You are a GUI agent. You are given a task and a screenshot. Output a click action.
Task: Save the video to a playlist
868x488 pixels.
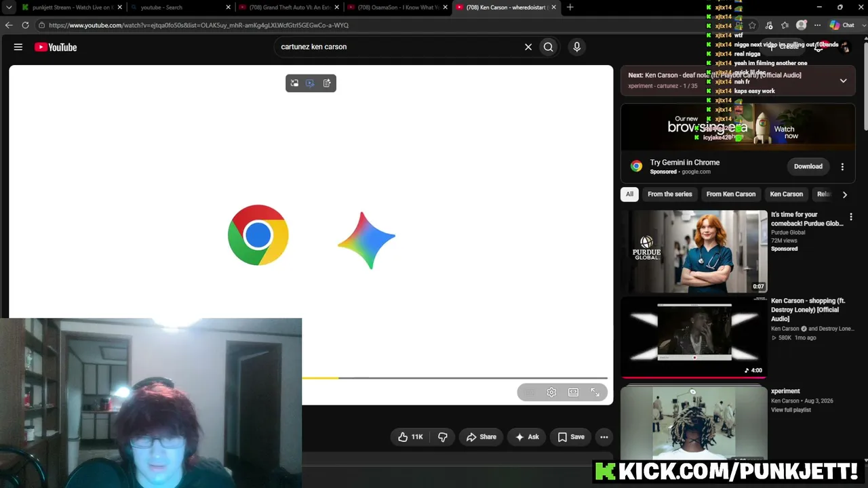click(570, 437)
